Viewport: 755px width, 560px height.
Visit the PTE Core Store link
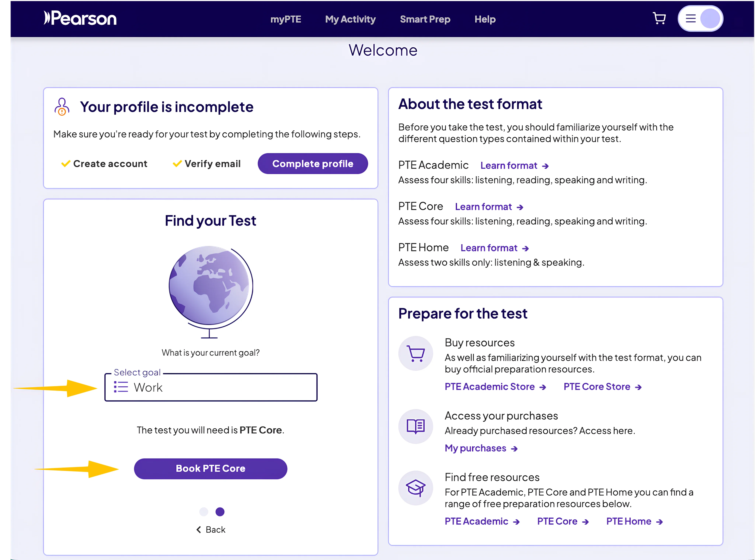click(597, 386)
